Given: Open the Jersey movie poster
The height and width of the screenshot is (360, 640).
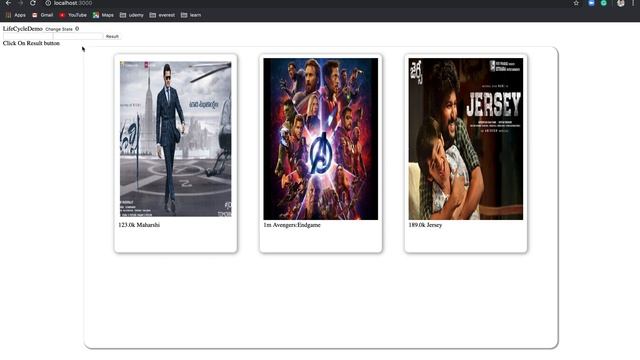Looking at the screenshot, I should 466,139.
